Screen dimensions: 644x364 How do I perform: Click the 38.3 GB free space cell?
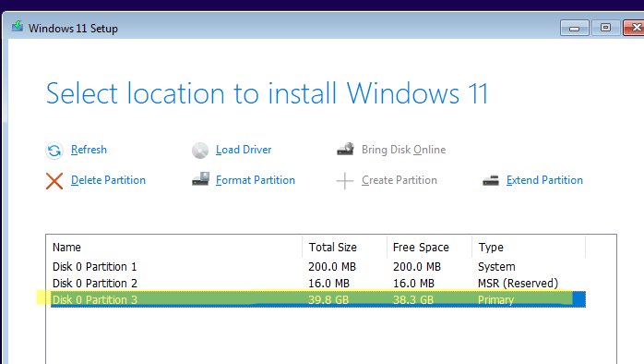413,299
